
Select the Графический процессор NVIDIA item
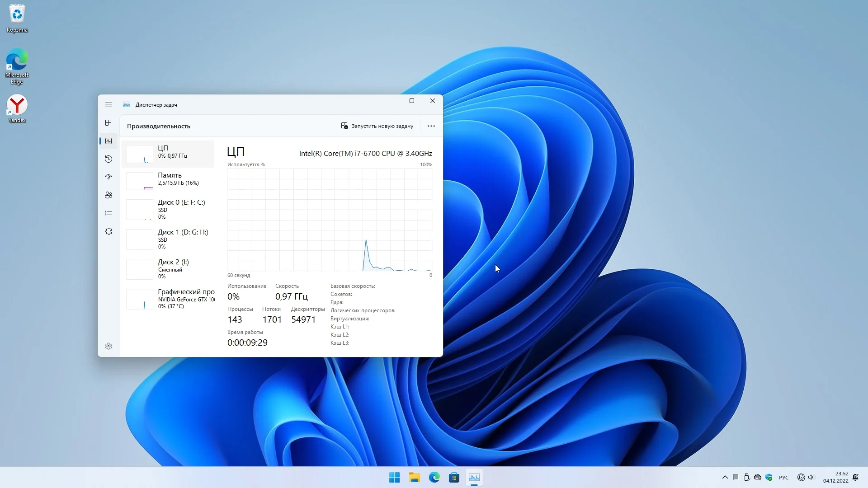[x=168, y=299]
